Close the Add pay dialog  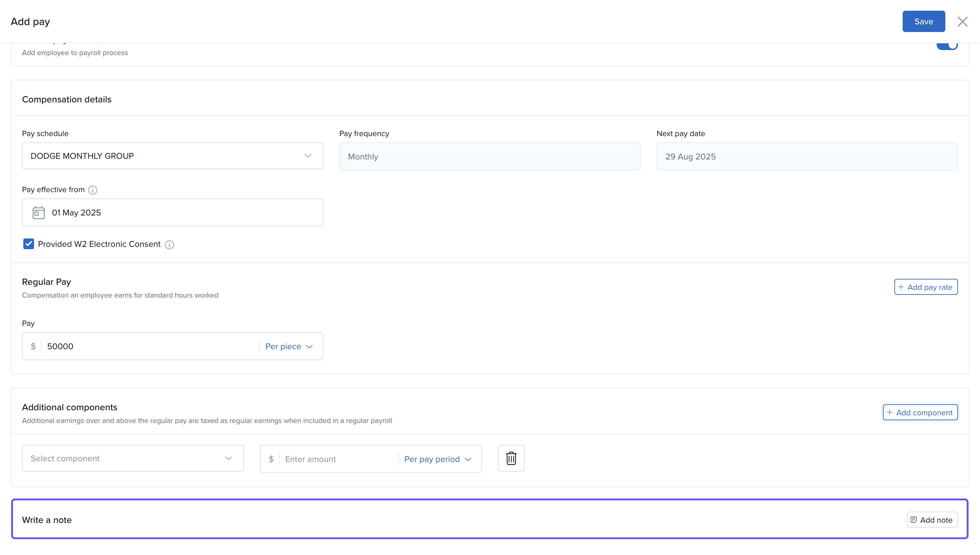pos(962,22)
